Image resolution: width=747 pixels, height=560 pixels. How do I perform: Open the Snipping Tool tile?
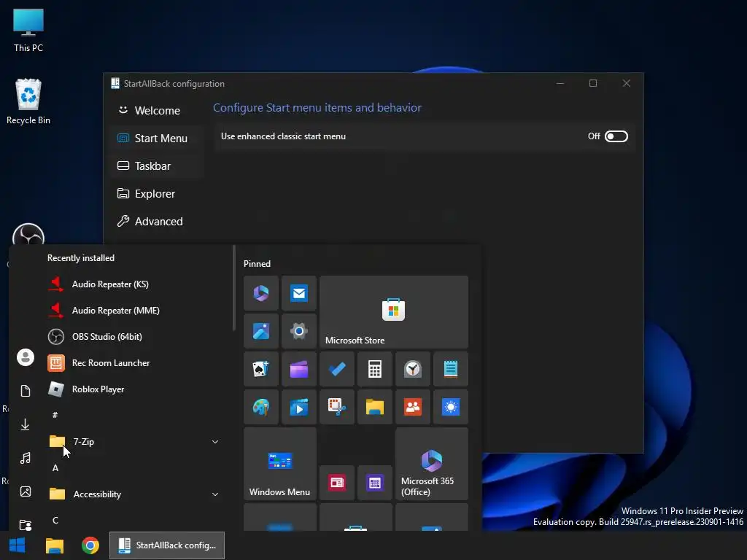click(337, 407)
